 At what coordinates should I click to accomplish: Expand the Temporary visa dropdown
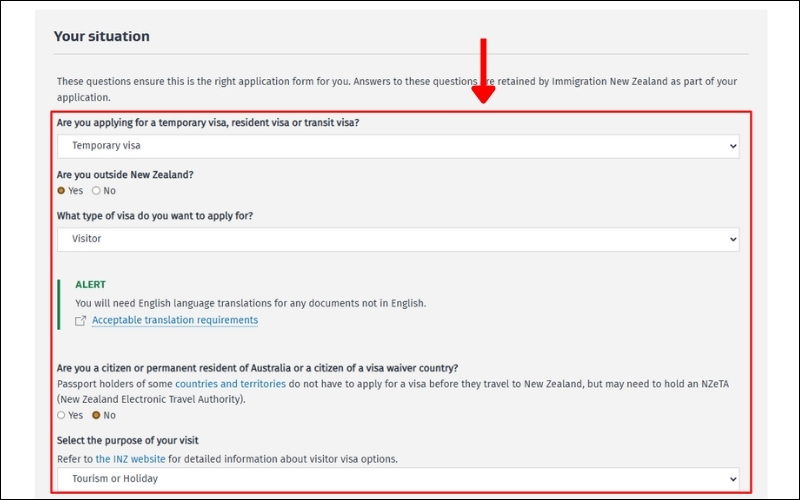coord(397,146)
